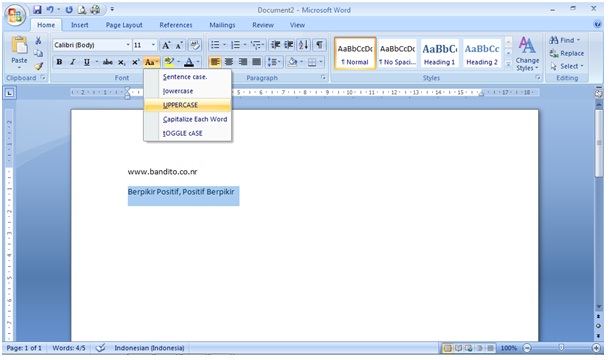Click the vertical scrollbar thumb
The height and width of the screenshot is (360, 614).
[598, 143]
